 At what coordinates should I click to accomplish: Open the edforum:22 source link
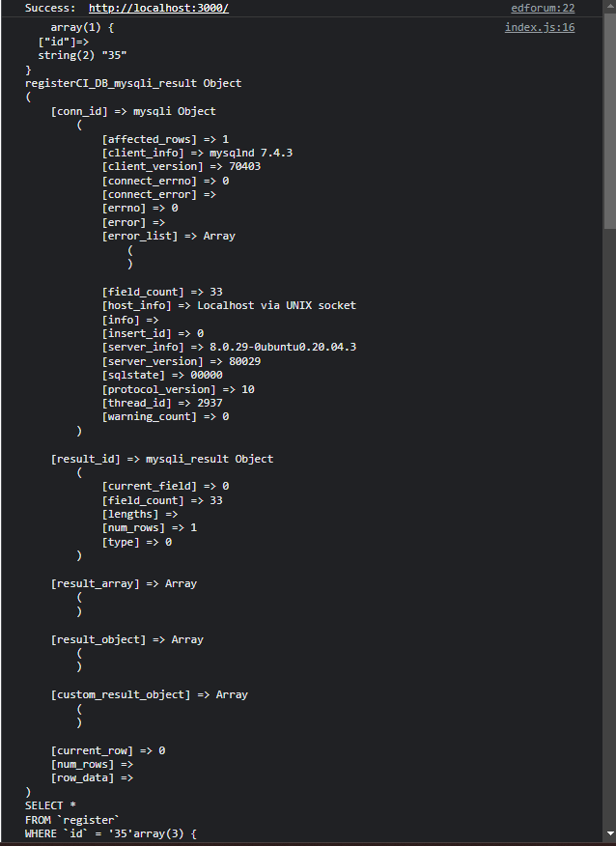tap(543, 8)
